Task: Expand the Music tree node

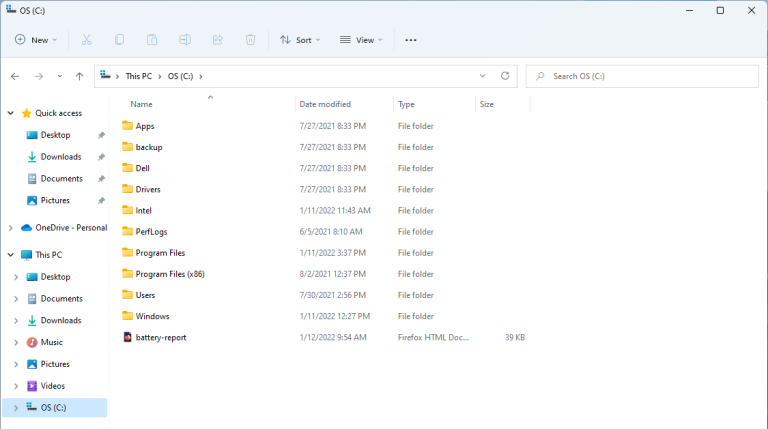Action: [x=16, y=342]
